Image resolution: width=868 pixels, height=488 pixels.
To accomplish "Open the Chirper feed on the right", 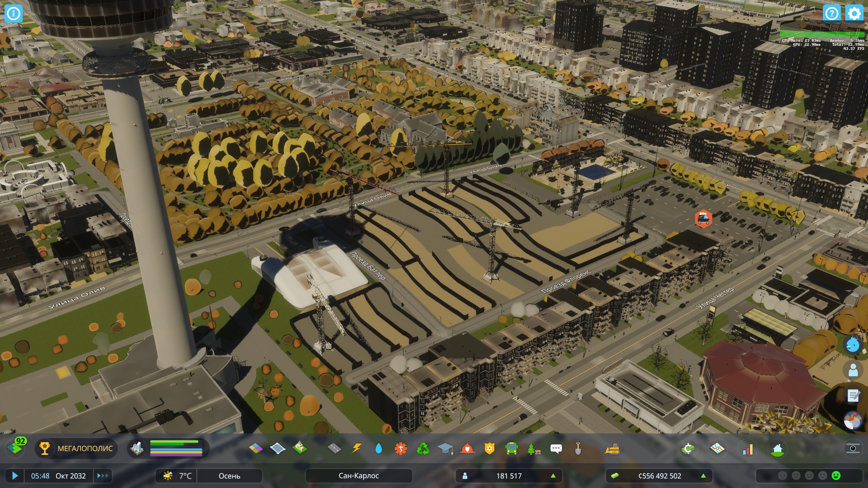I will [854, 345].
